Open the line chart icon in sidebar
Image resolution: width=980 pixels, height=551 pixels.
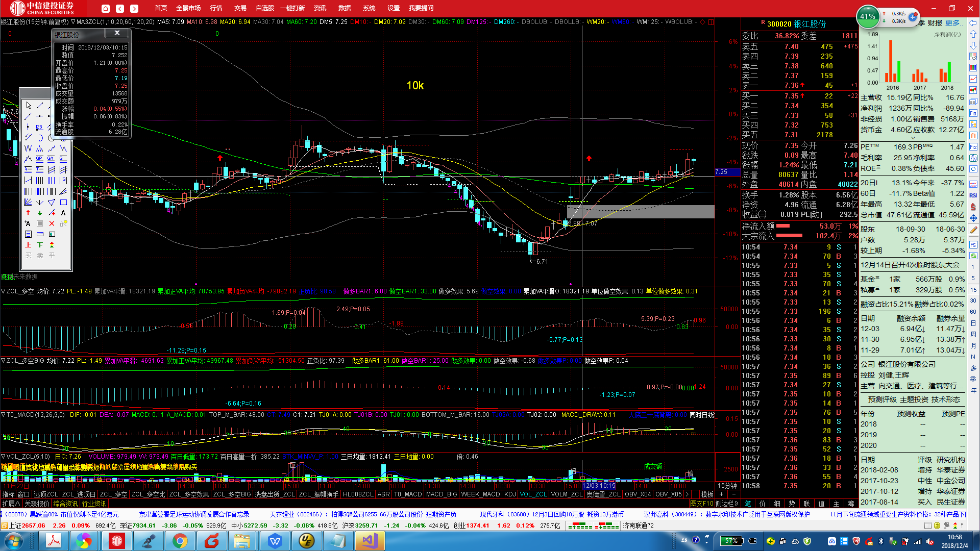[x=973, y=79]
